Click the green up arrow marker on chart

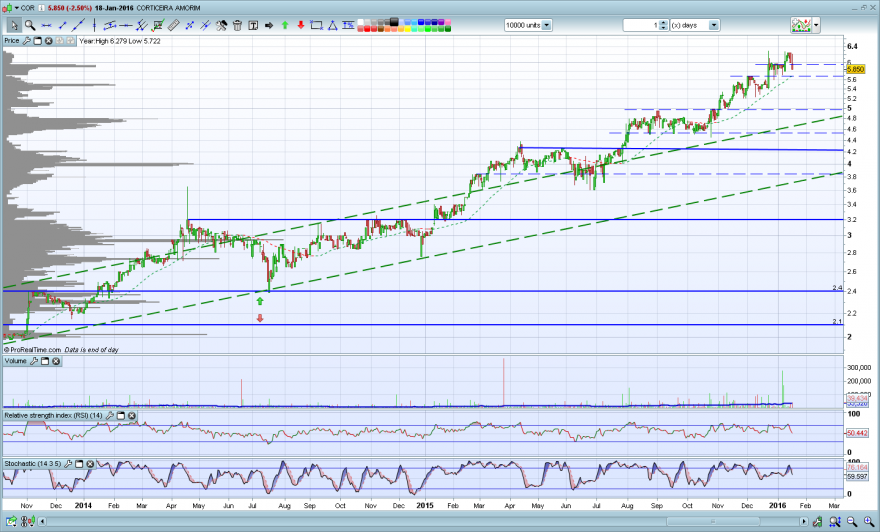tap(260, 301)
